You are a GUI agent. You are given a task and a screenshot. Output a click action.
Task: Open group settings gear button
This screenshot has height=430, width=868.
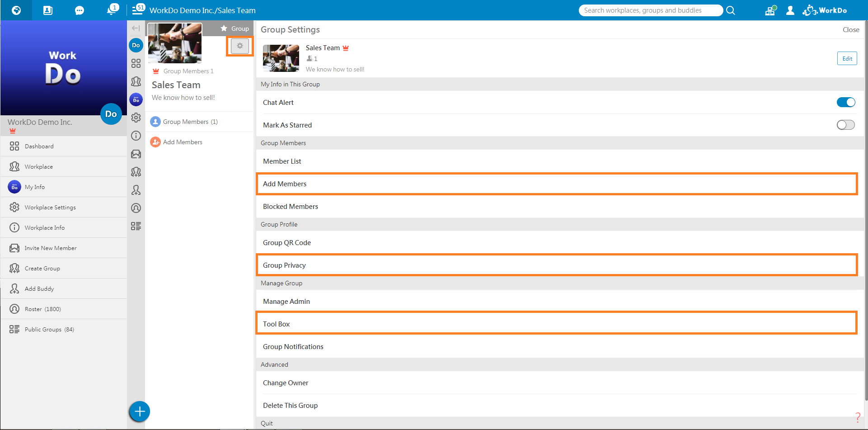pyautogui.click(x=240, y=46)
